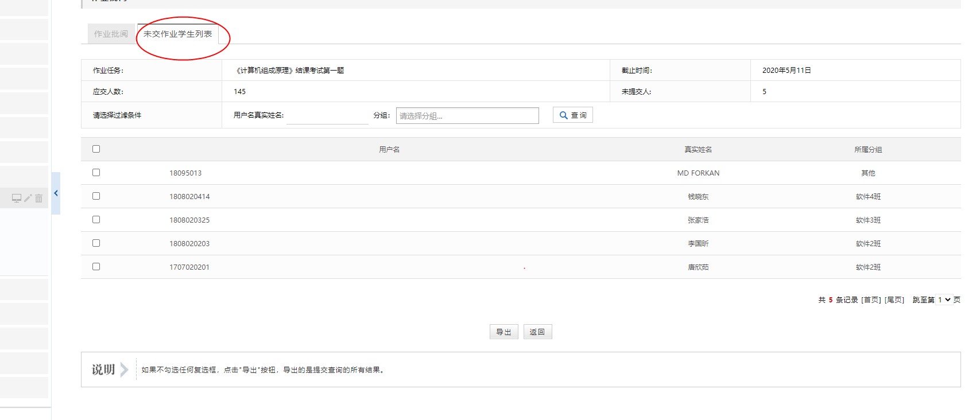This screenshot has height=420, width=980.
Task: Tick the checkbox for 1808020203
Action: [96, 243]
